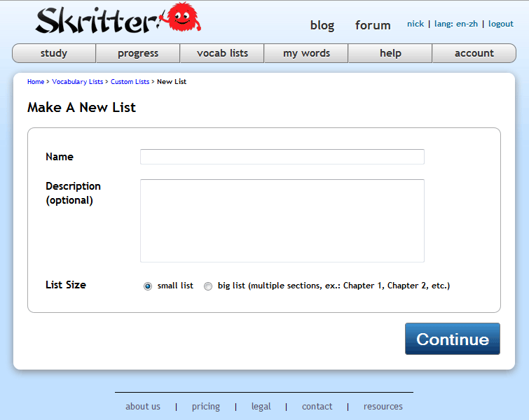Open the help tab

pos(390,53)
